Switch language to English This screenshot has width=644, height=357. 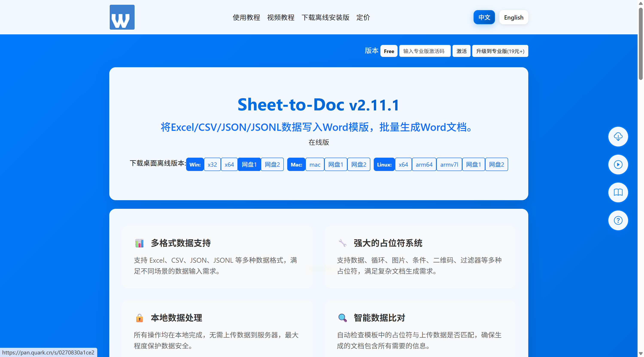pos(513,17)
